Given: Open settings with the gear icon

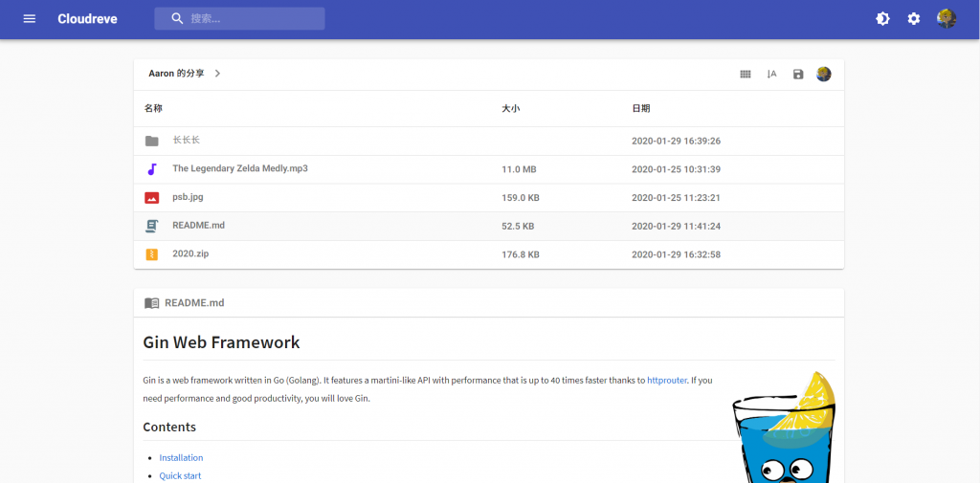Looking at the screenshot, I should tap(914, 19).
